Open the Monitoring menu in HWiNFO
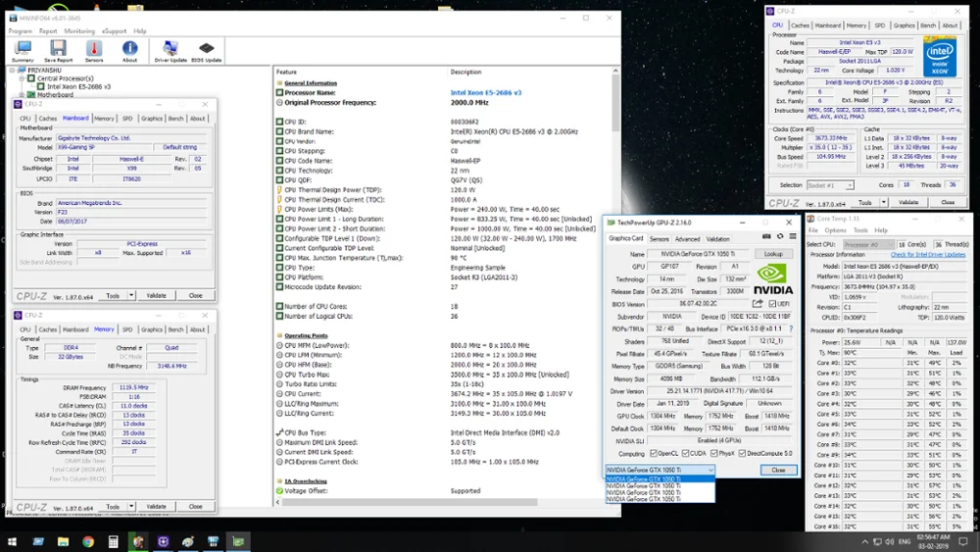The image size is (980, 552). (x=79, y=31)
